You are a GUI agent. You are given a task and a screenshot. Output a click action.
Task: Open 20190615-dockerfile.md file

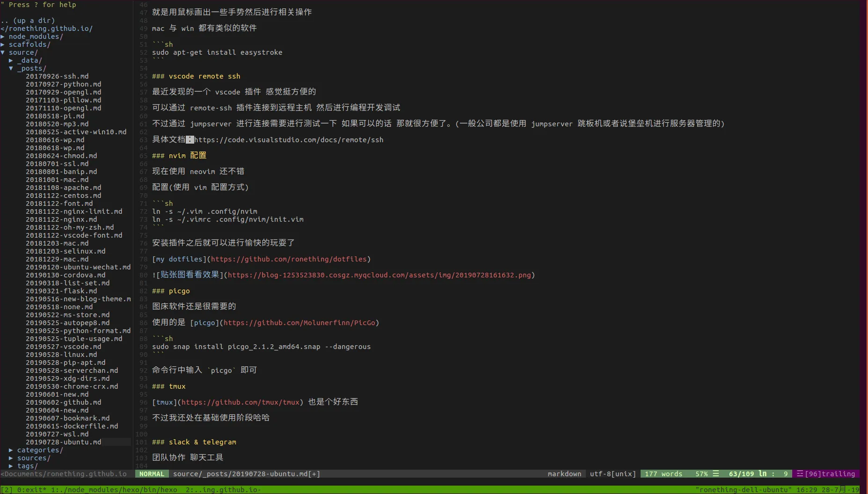[x=72, y=426]
